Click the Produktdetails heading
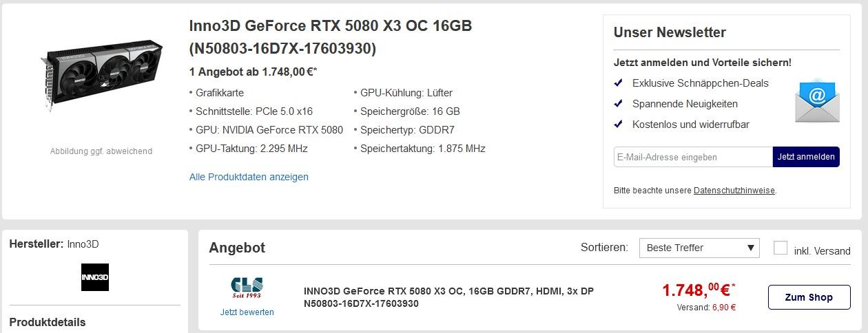 click(48, 322)
